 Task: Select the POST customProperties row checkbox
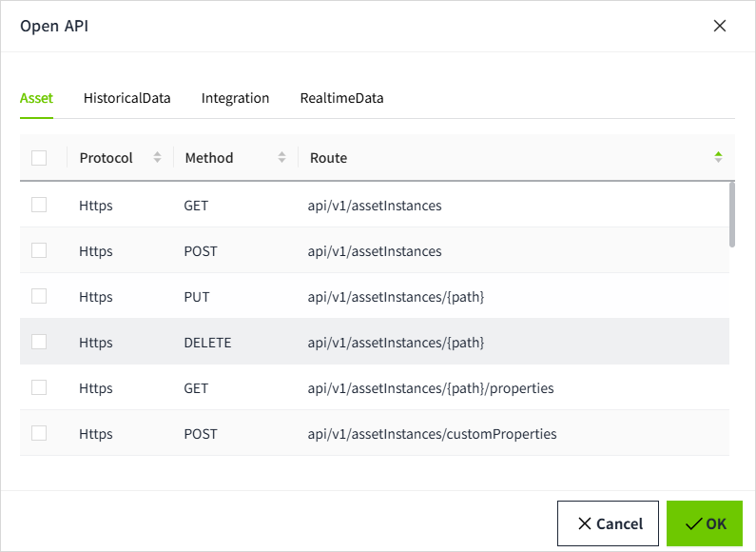coord(39,433)
